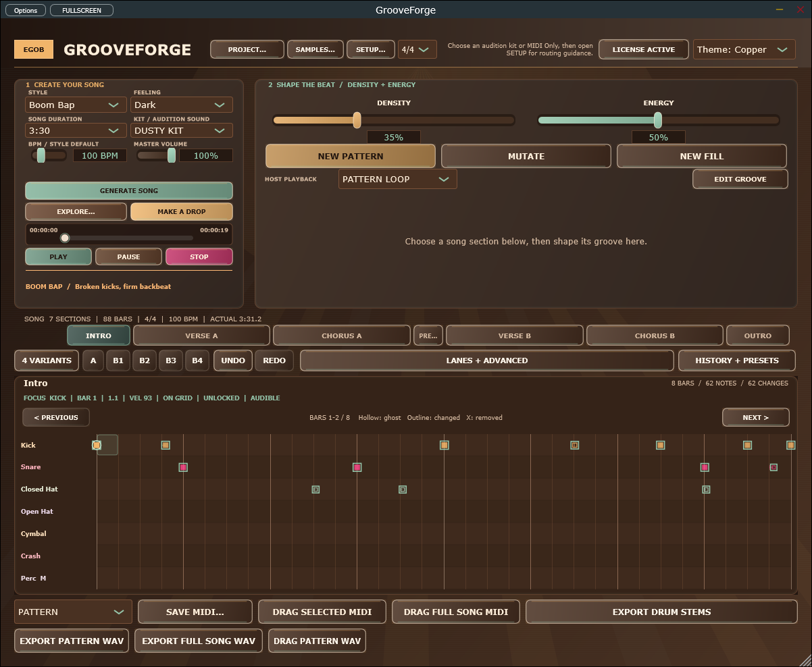Screen dimensions: 812x667
Task: Open the Options menu
Action: click(26, 10)
